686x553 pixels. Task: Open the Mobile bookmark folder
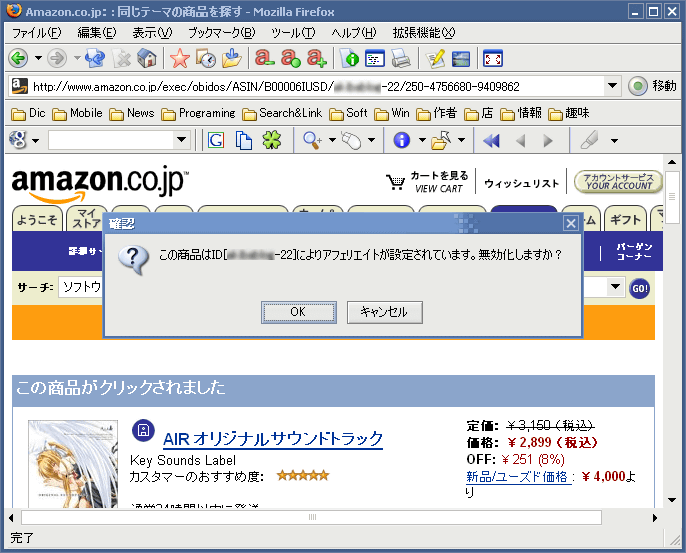[77, 113]
